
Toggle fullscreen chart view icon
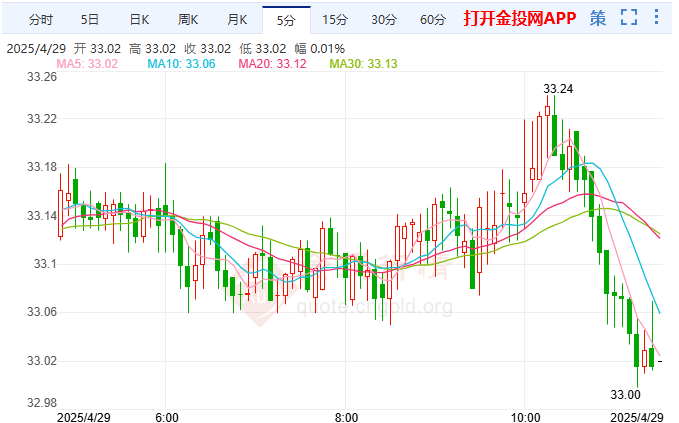(x=629, y=17)
